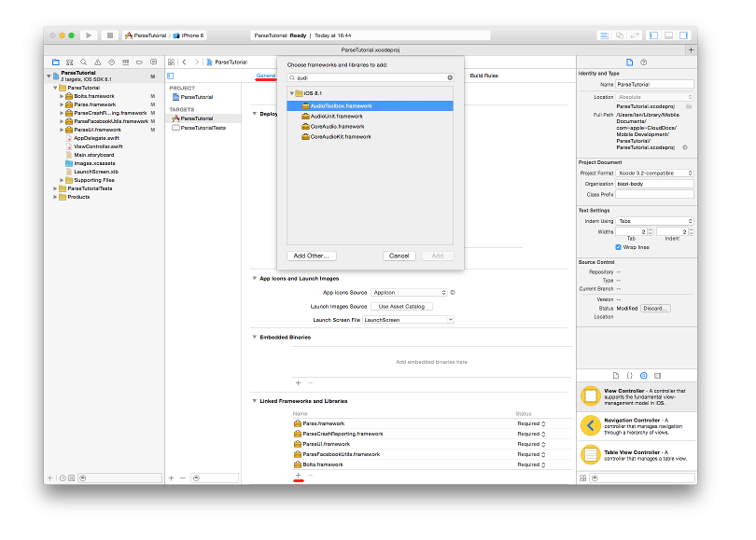
Task: Open the Find navigator
Action: click(84, 62)
